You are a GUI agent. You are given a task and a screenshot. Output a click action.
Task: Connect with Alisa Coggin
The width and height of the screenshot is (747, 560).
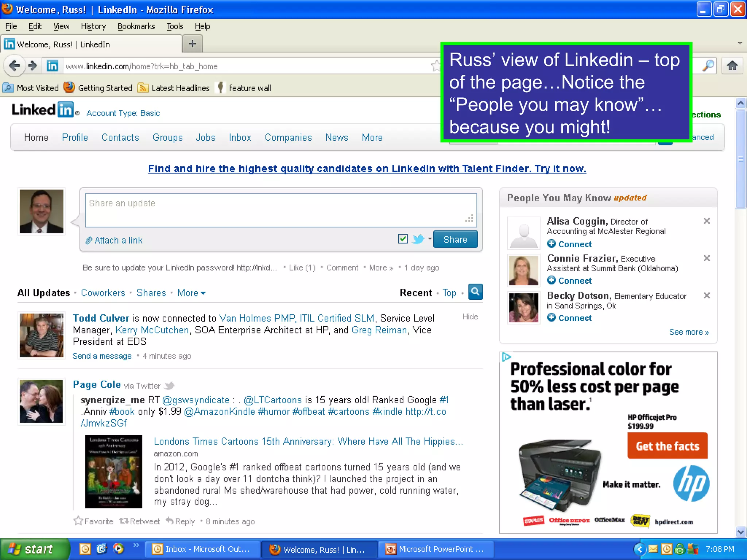pos(569,244)
